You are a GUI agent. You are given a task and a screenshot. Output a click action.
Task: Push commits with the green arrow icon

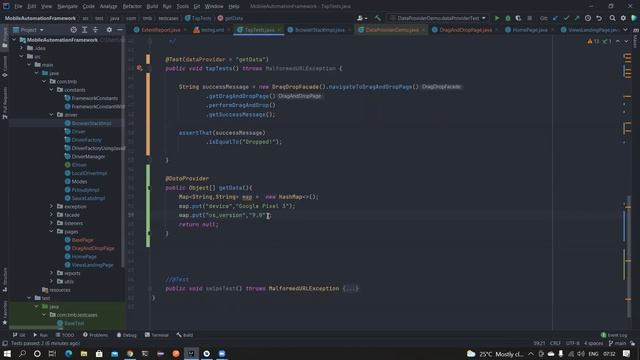pos(577,18)
